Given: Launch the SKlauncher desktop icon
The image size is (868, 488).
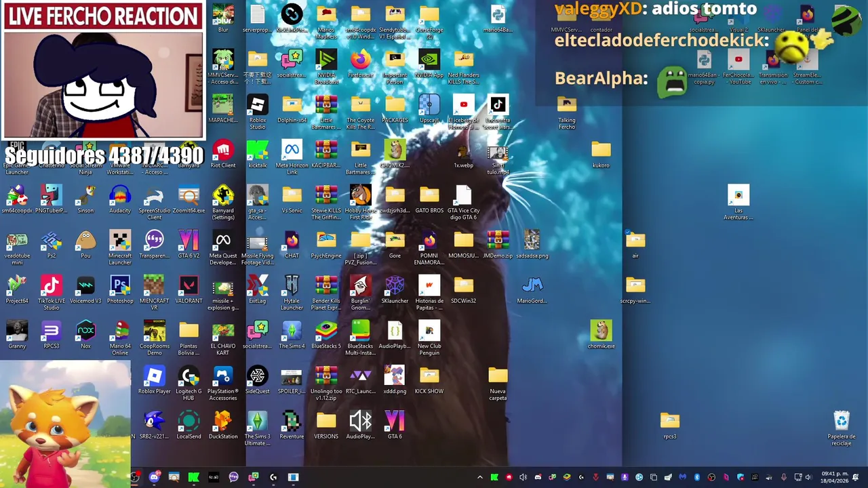Looking at the screenshot, I should [x=395, y=289].
